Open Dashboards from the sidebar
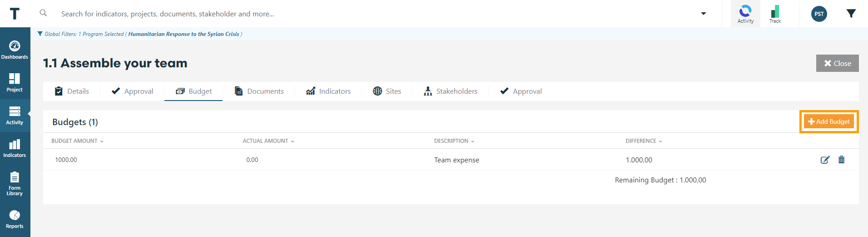Image resolution: width=868 pixels, height=237 pixels. (15, 50)
